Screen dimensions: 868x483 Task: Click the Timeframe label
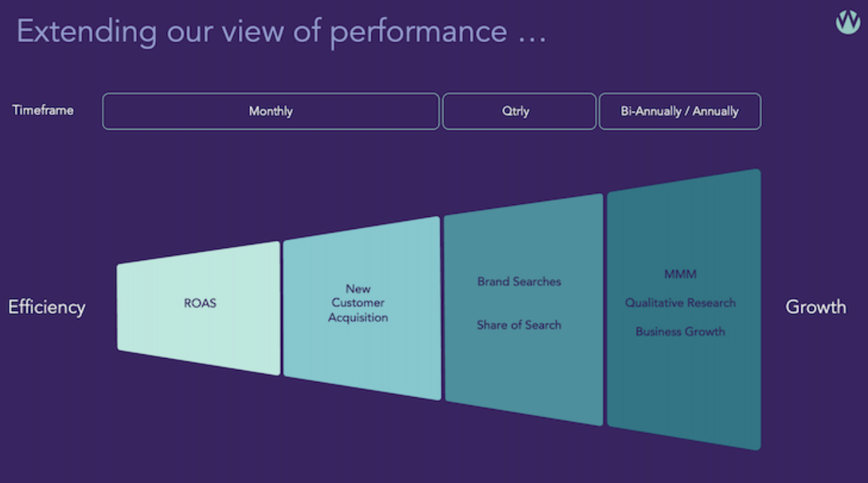coord(43,110)
